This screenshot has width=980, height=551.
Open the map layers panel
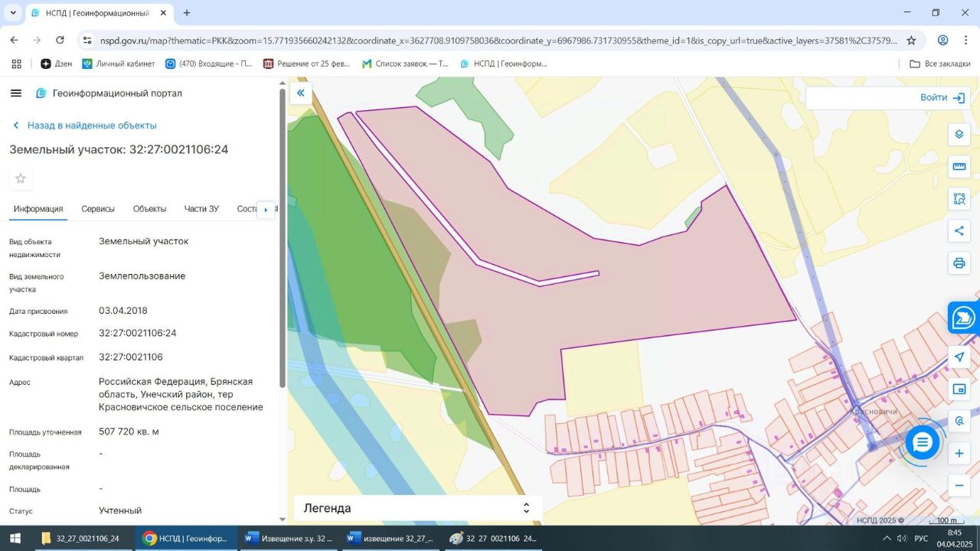pyautogui.click(x=959, y=135)
